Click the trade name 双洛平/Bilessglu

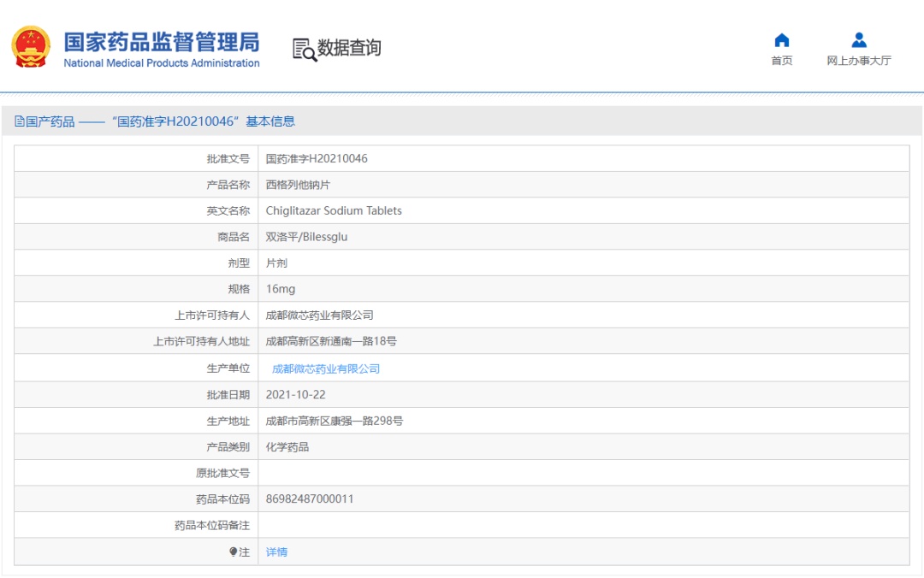click(x=306, y=237)
